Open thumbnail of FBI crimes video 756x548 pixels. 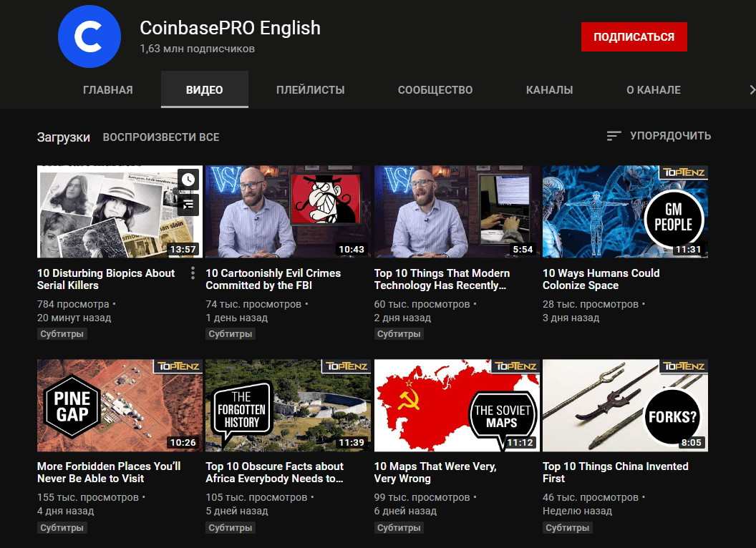coord(288,212)
